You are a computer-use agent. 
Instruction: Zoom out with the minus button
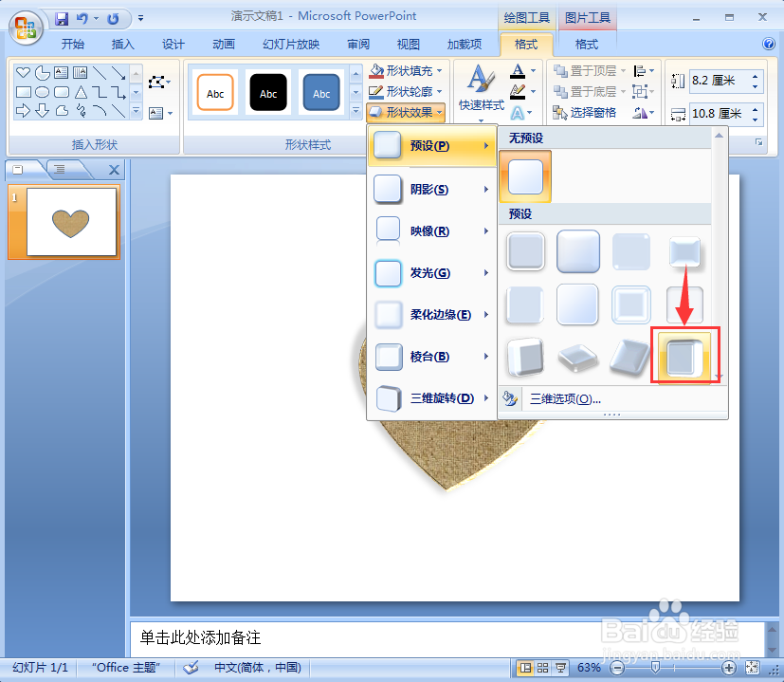click(618, 668)
